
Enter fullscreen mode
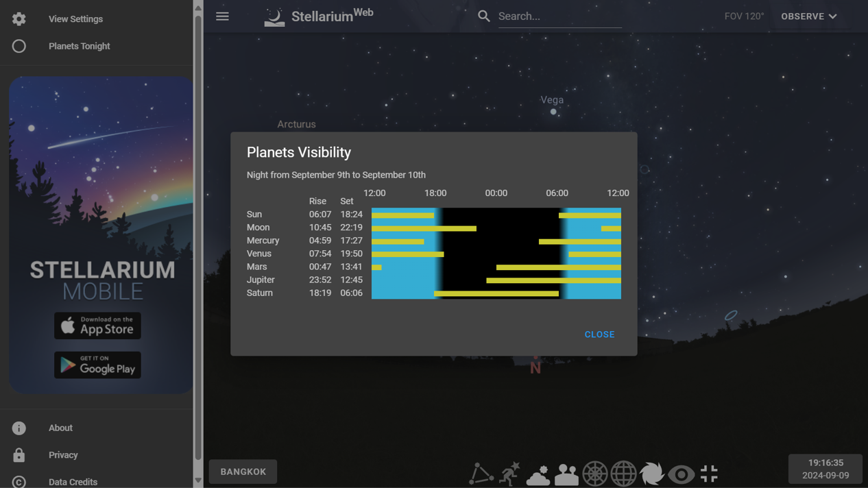(x=708, y=473)
